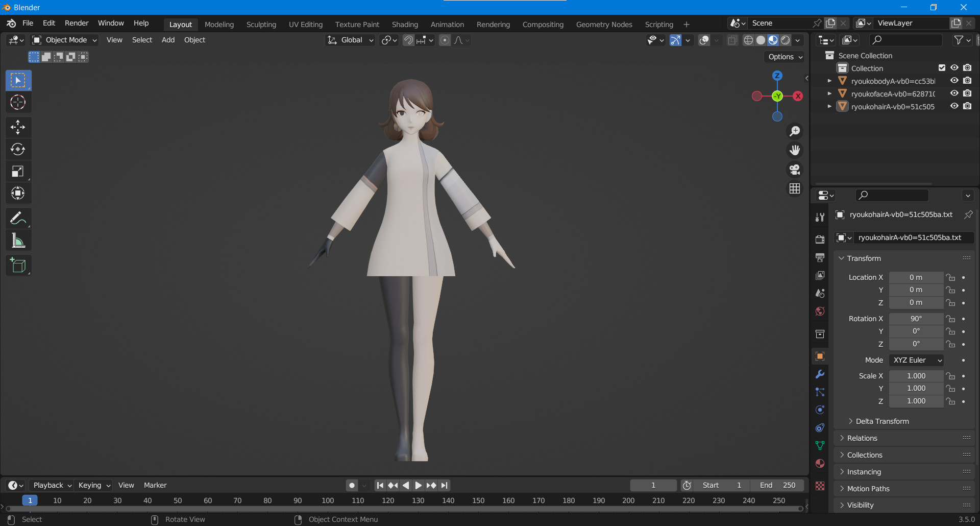Lock the Location X field
Image resolution: width=980 pixels, height=526 pixels.
point(950,277)
